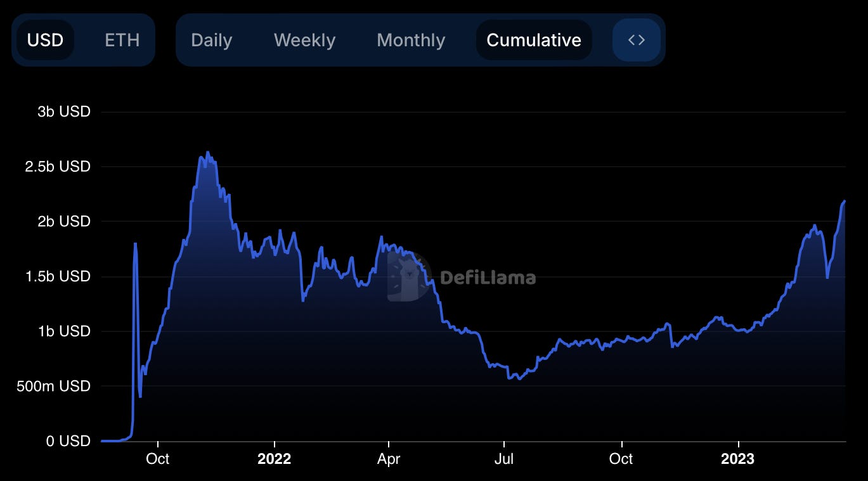The width and height of the screenshot is (868, 481).
Task: Click the Apr x-axis label
Action: (389, 459)
